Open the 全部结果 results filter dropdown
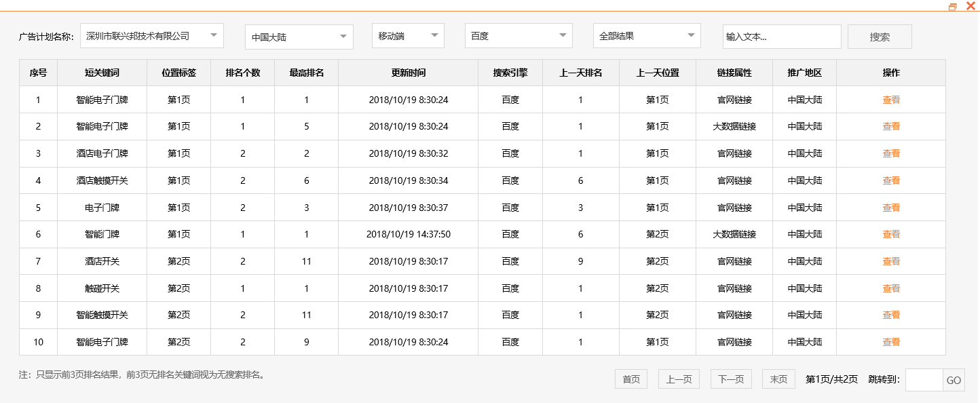Image resolution: width=980 pixels, height=403 pixels. tap(645, 35)
